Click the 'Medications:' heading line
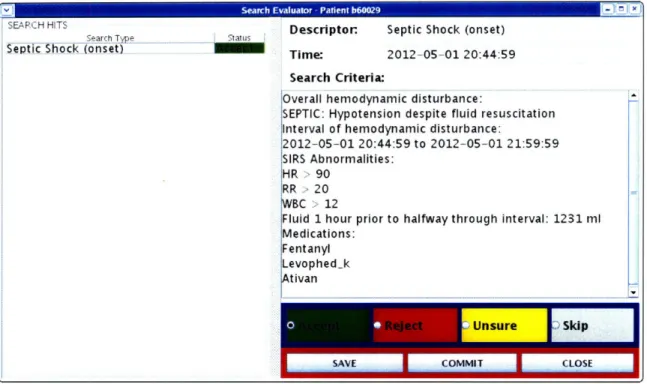Screen dimensions: 647x384 pyautogui.click(x=318, y=234)
